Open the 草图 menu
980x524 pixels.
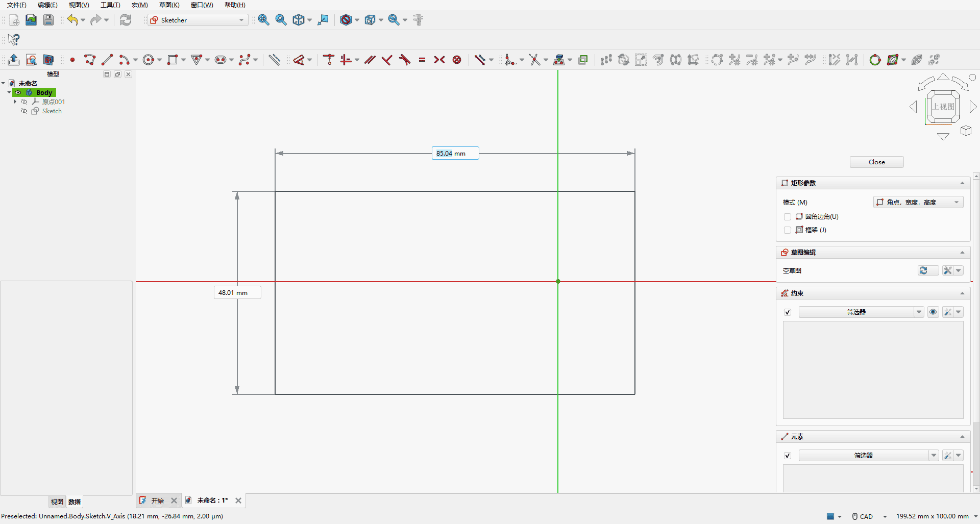pos(169,5)
